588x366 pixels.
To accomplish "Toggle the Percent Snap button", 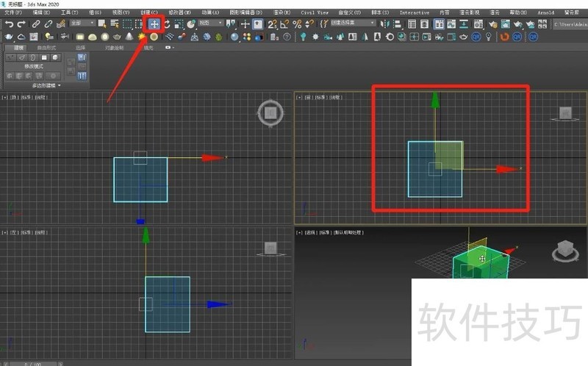I will [x=297, y=24].
